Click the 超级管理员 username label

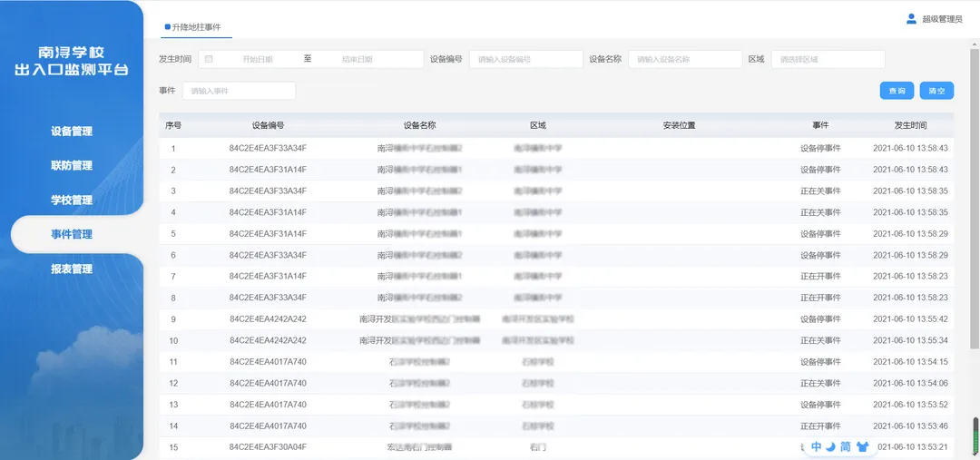coord(942,19)
